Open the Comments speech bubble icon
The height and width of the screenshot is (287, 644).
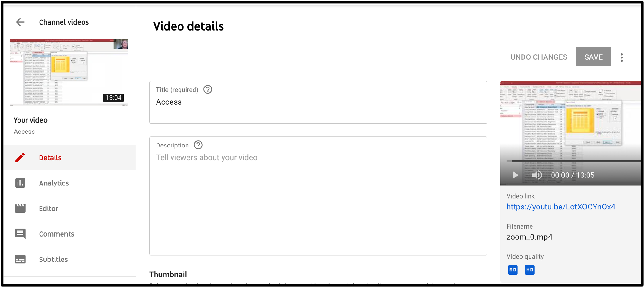click(20, 233)
